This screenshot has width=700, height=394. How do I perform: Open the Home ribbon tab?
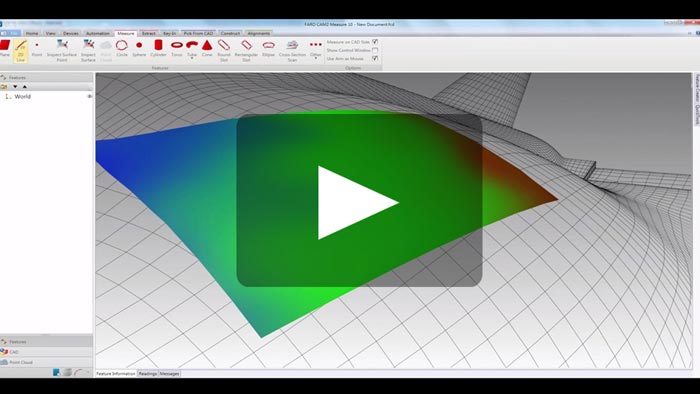click(32, 33)
